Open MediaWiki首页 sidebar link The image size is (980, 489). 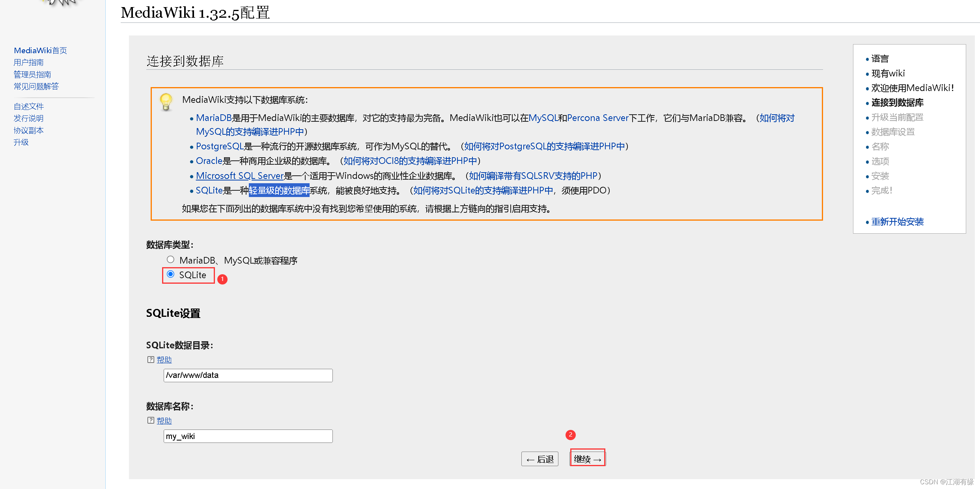point(40,50)
